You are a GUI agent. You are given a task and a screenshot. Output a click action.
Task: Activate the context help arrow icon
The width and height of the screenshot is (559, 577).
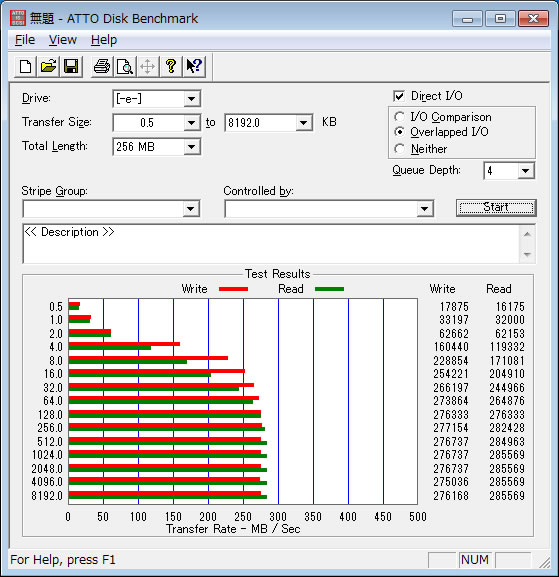pyautogui.click(x=194, y=67)
